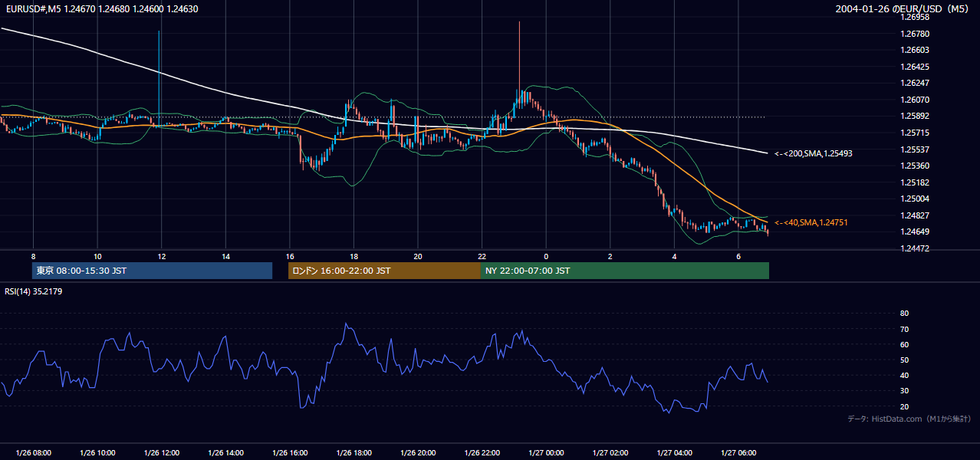The image size is (980, 460).
Task: Click RSI scale level 70
Action: click(x=904, y=329)
